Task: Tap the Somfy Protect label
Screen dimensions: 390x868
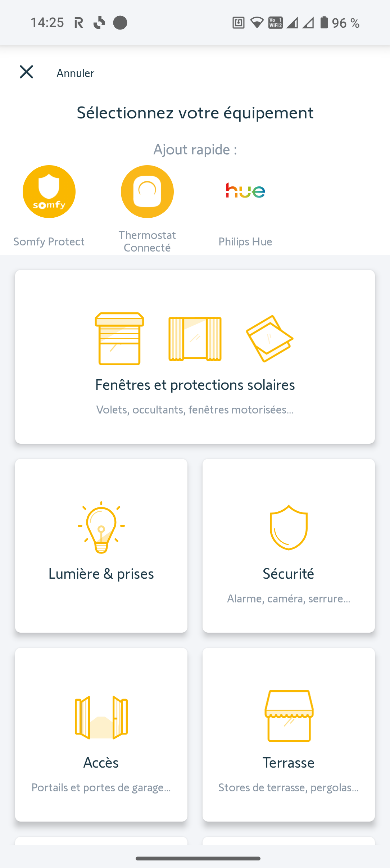Action: (x=49, y=241)
